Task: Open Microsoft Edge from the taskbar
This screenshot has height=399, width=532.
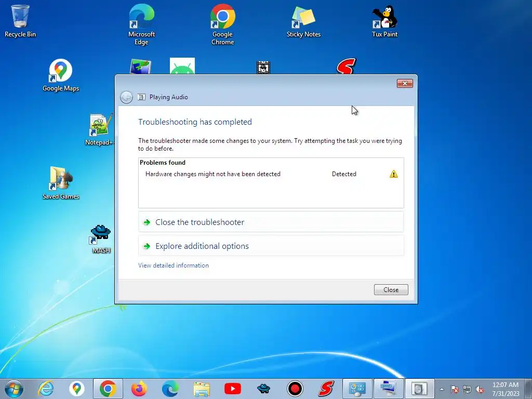Action: (x=170, y=389)
